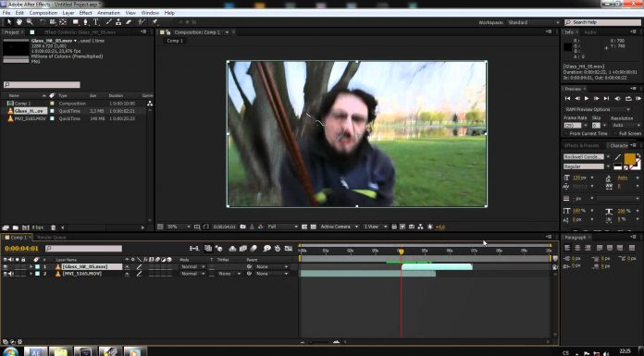Click the Play button in Preview panel
644x356 pixels.
tap(587, 99)
